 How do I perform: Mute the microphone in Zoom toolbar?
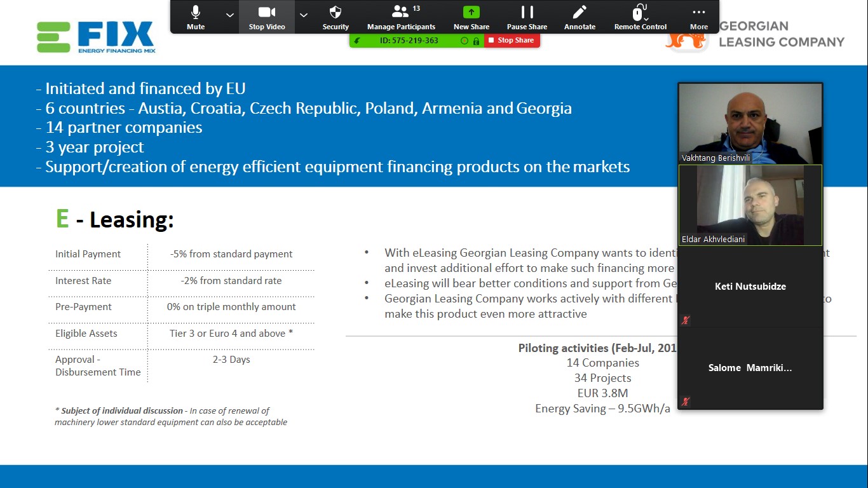[196, 17]
